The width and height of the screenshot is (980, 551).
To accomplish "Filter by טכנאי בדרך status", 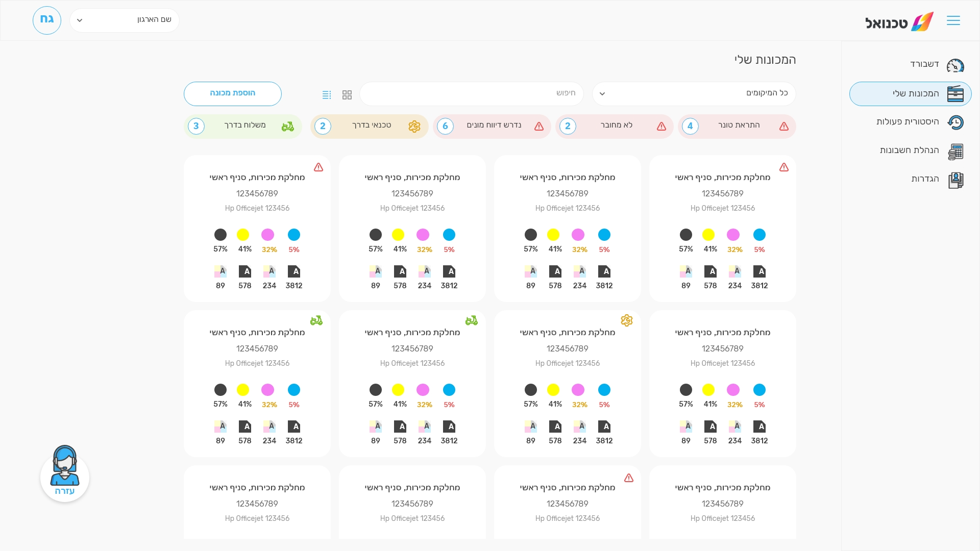I will (x=370, y=127).
